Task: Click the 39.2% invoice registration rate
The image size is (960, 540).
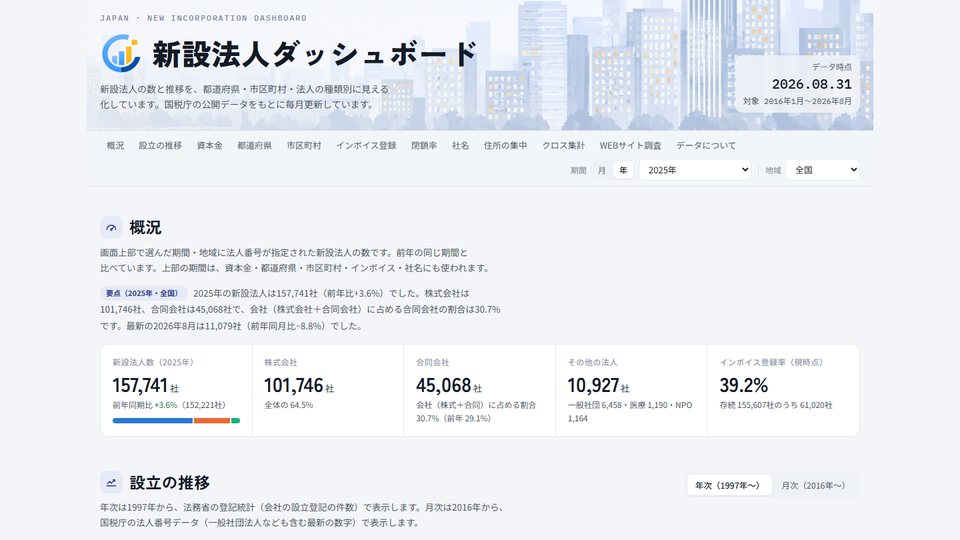Action: pos(743,385)
